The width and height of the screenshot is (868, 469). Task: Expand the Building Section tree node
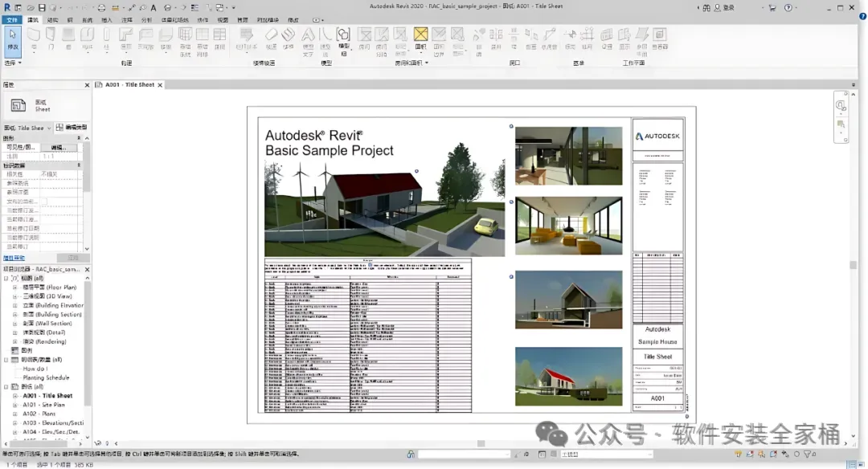(x=15, y=315)
